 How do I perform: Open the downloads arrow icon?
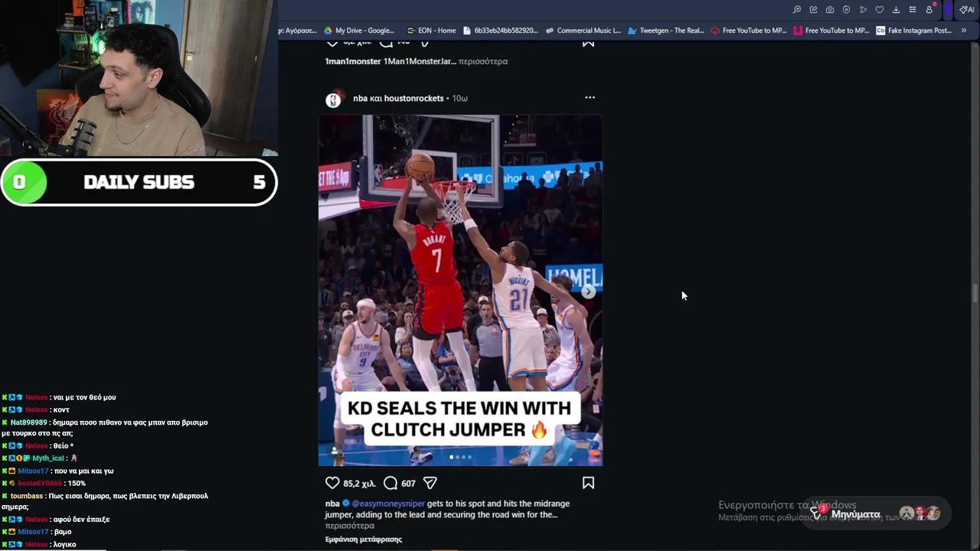tap(896, 10)
